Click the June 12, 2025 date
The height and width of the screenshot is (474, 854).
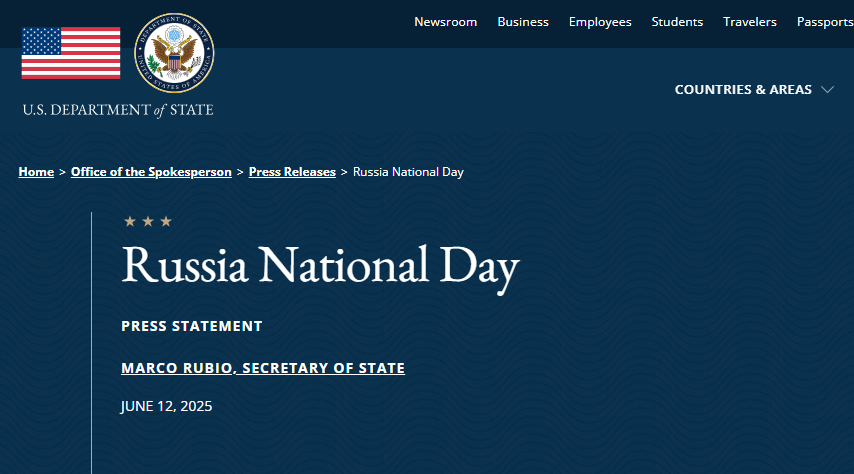click(167, 406)
